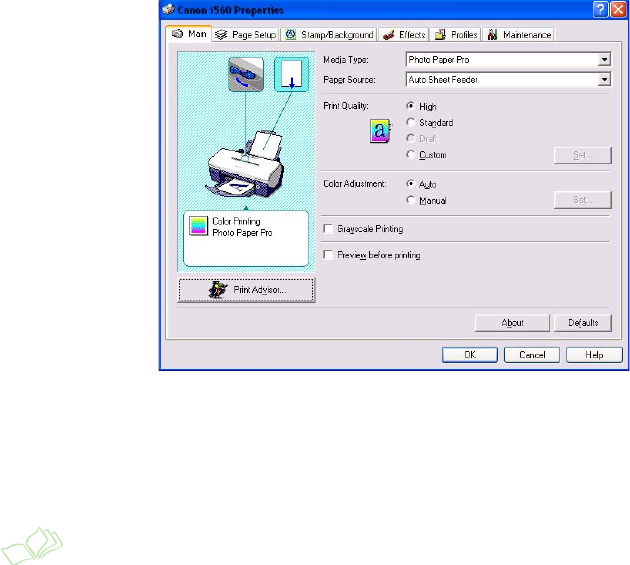Viewport: 630px width, 565px height.
Task: Go to the Maintenance tab
Action: click(x=519, y=35)
